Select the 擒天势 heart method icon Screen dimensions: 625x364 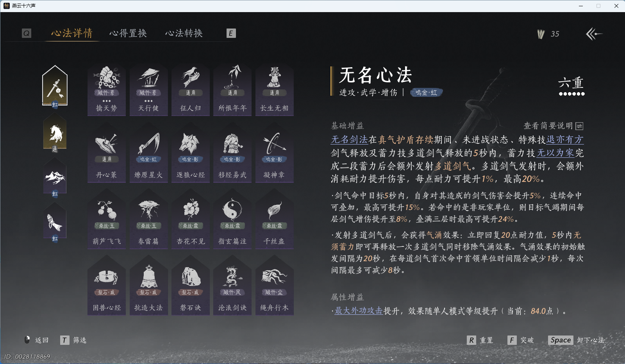pos(106,89)
